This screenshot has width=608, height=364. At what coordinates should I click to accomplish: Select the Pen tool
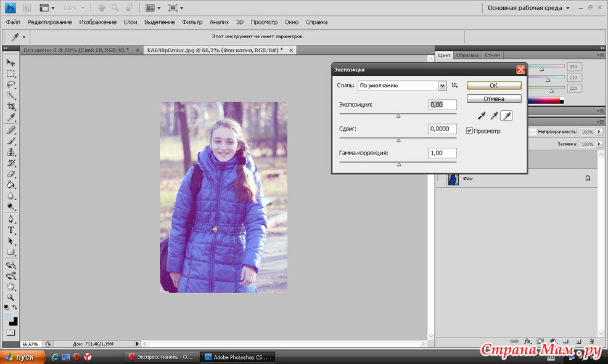point(10,219)
